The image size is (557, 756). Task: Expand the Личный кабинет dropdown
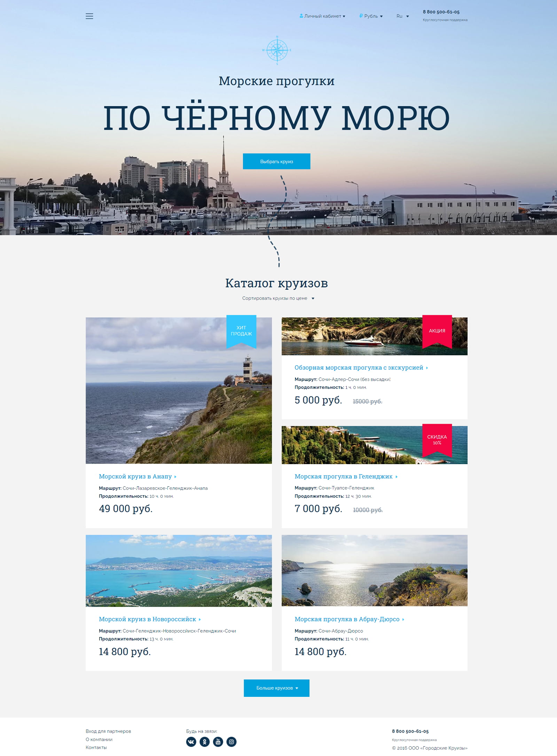322,16
